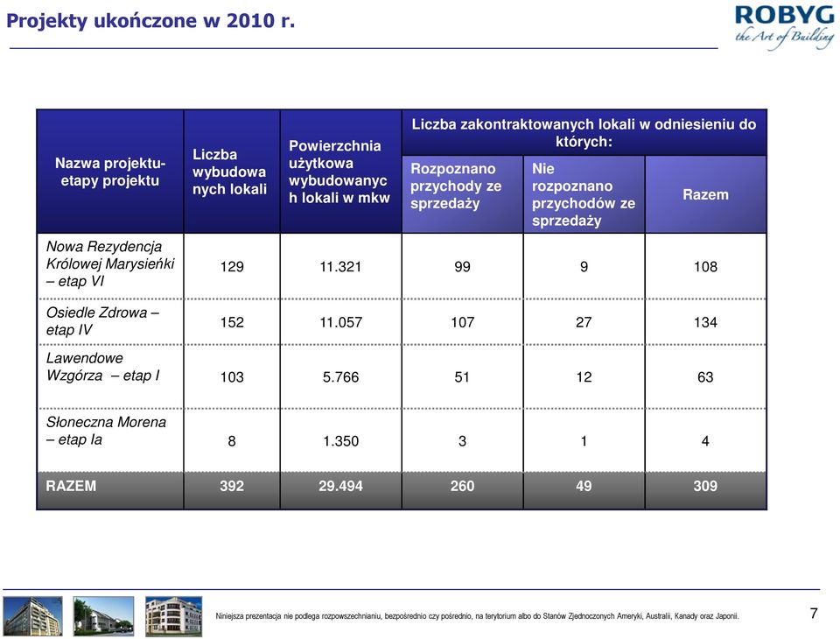Screen dimensions: 840x639
Task: Click the value 4 in Słoneczna Morena row
Action: (705, 440)
